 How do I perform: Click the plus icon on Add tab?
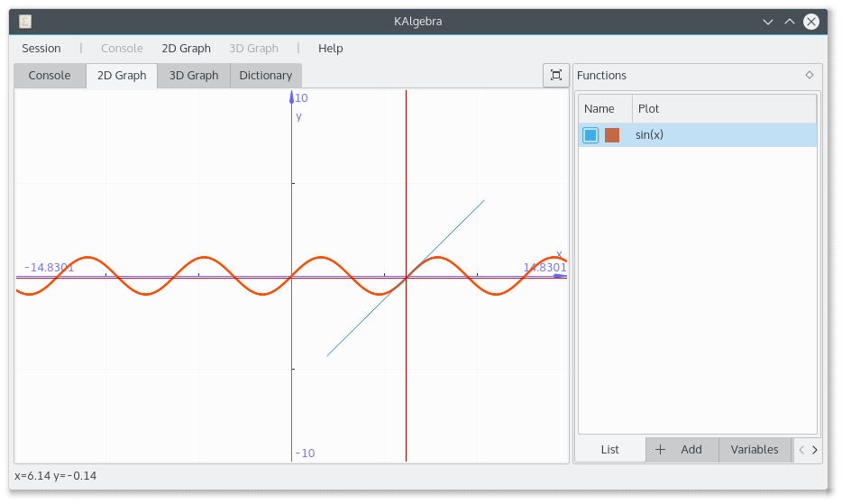tap(660, 450)
